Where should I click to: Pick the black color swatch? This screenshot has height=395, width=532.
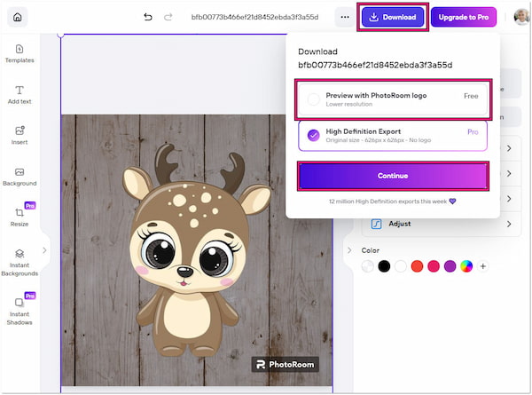tap(384, 266)
